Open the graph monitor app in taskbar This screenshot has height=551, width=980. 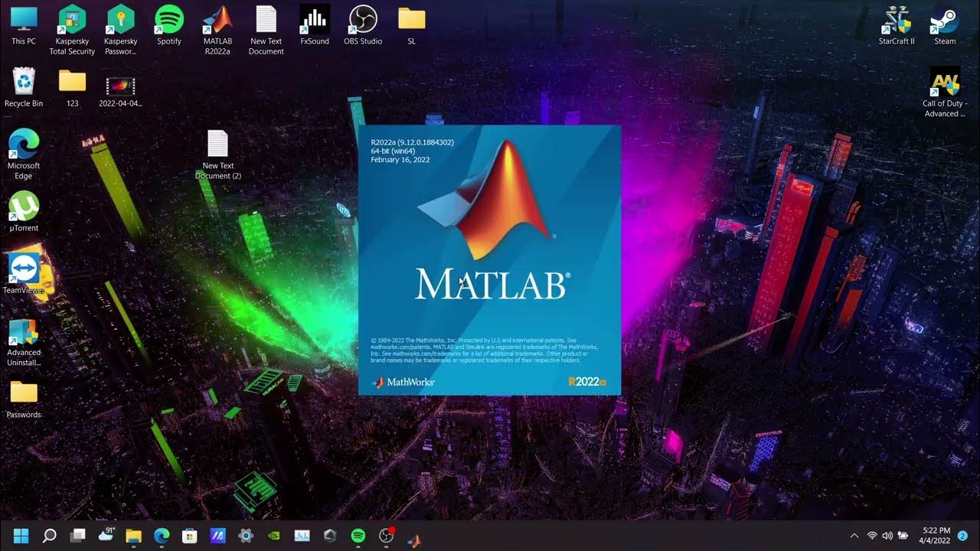302,536
